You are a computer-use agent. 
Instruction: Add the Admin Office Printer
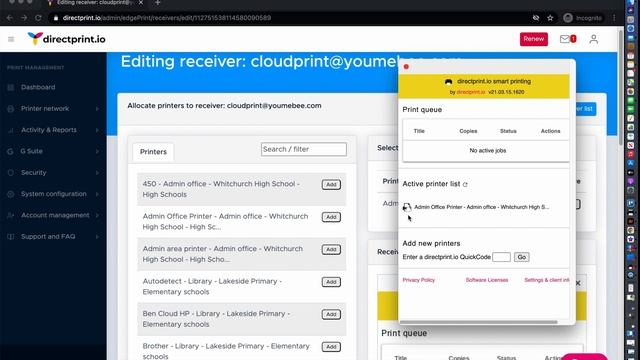331,217
